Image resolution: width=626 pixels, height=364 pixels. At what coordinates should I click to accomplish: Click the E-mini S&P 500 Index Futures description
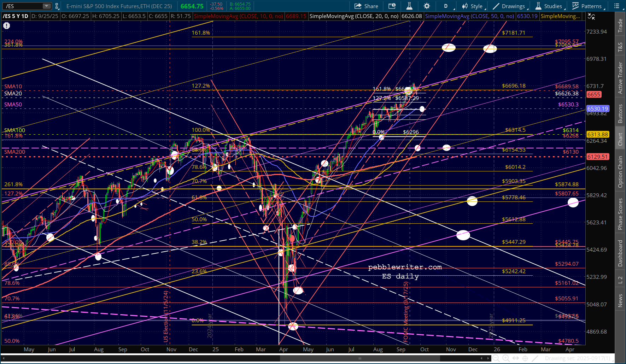[119, 6]
